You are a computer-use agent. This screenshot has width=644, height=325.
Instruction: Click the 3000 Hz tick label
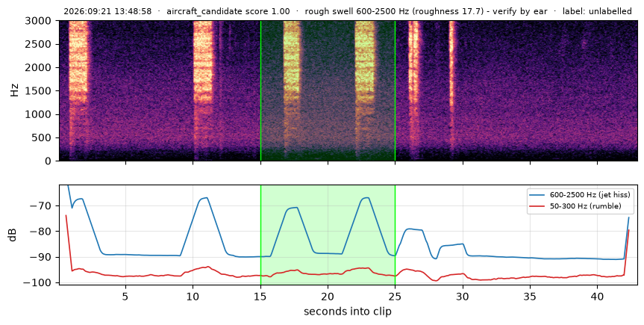40,21
